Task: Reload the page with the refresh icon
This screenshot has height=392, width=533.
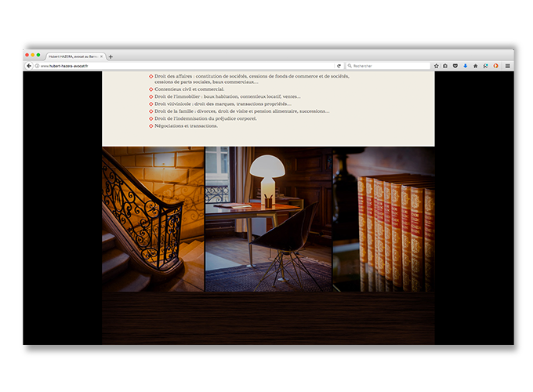Action: pyautogui.click(x=339, y=66)
